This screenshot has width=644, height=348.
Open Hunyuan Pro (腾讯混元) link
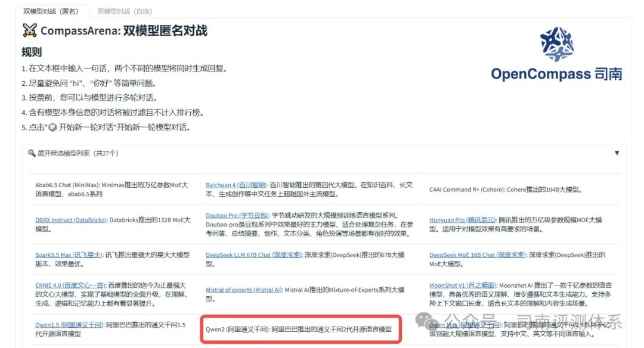tap(463, 220)
